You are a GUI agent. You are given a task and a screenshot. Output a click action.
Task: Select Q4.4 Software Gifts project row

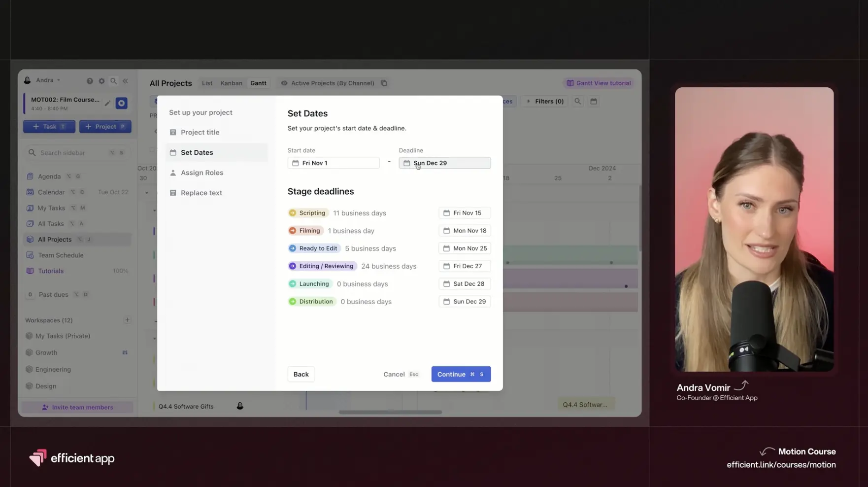186,407
